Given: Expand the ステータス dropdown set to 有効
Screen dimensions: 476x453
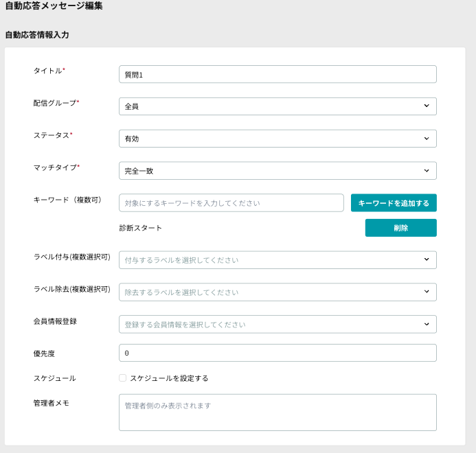Looking at the screenshot, I should pos(277,139).
